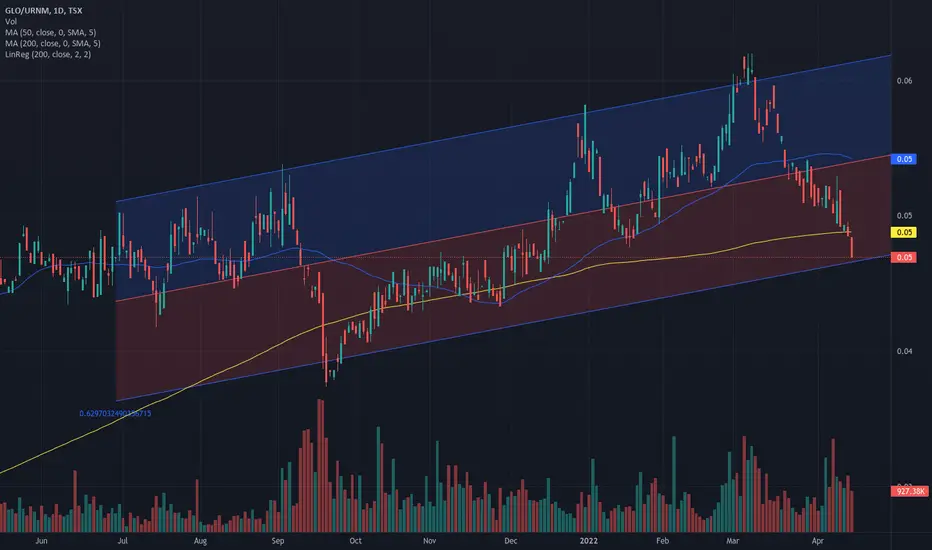Click the 0.04 price axis label

click(904, 351)
